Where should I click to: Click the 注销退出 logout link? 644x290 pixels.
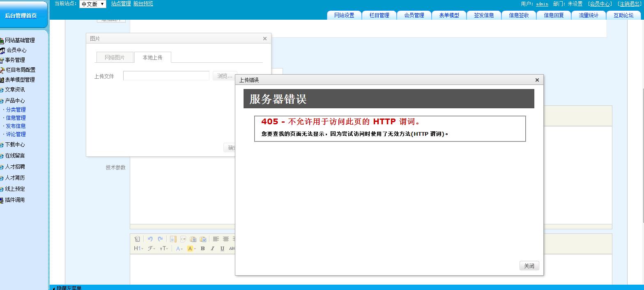(629, 4)
